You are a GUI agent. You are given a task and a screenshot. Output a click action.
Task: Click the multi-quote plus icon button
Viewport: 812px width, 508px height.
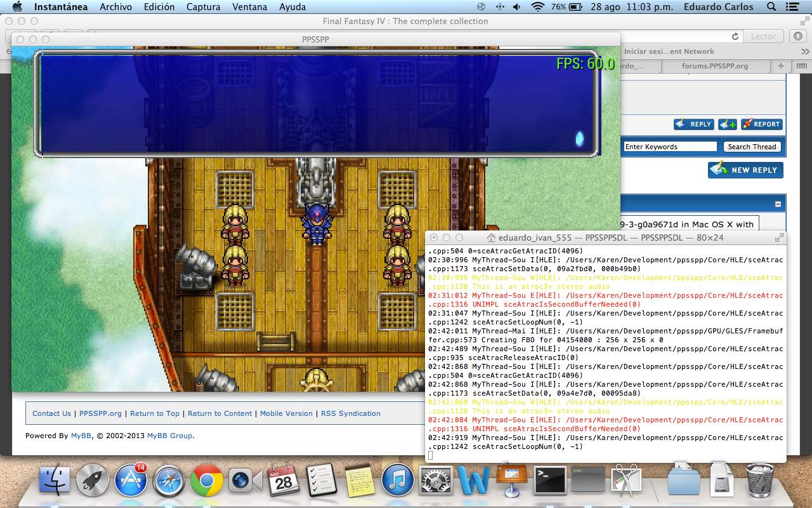[x=727, y=124]
